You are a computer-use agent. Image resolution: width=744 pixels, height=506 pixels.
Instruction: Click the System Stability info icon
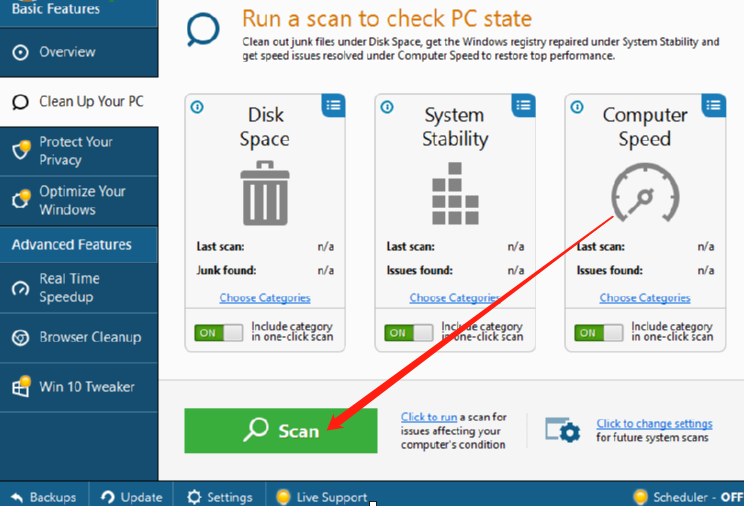[x=387, y=107]
